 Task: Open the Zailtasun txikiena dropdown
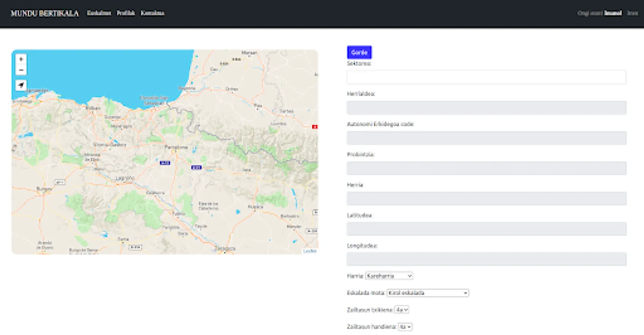[x=402, y=310]
